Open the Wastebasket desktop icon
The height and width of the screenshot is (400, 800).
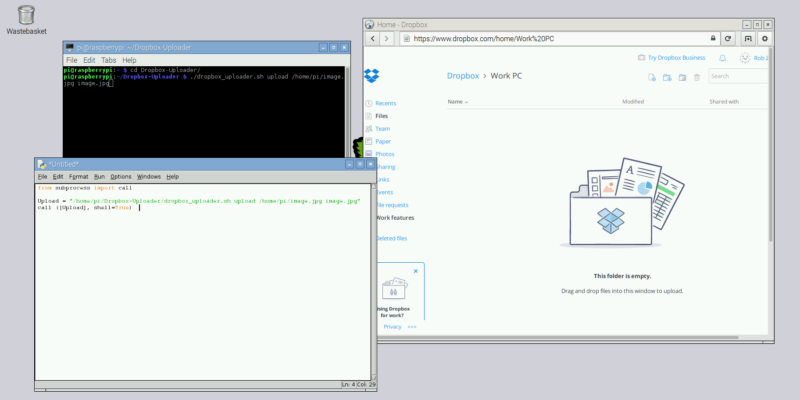click(26, 20)
